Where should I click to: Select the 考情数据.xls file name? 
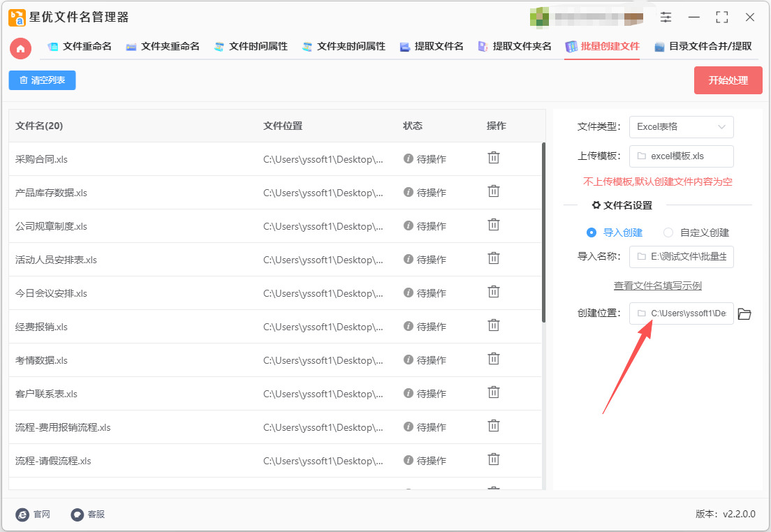[x=41, y=360]
